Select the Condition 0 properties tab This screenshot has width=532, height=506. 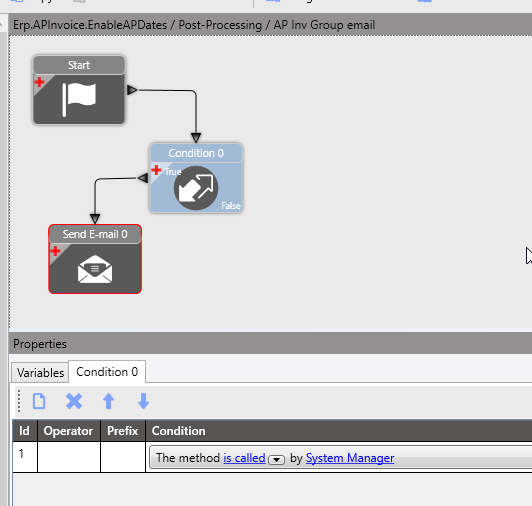pyautogui.click(x=107, y=372)
